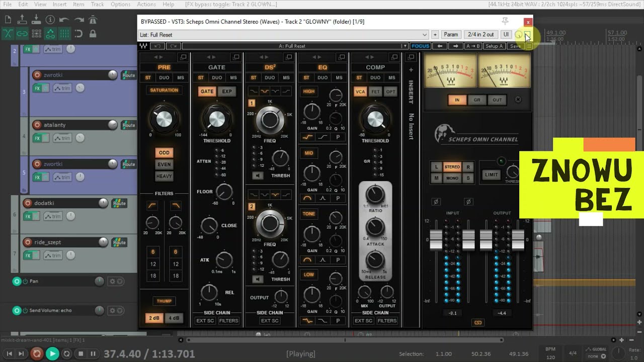Click the Setup A button
Screen dimensions: 644x362
tap(494, 46)
